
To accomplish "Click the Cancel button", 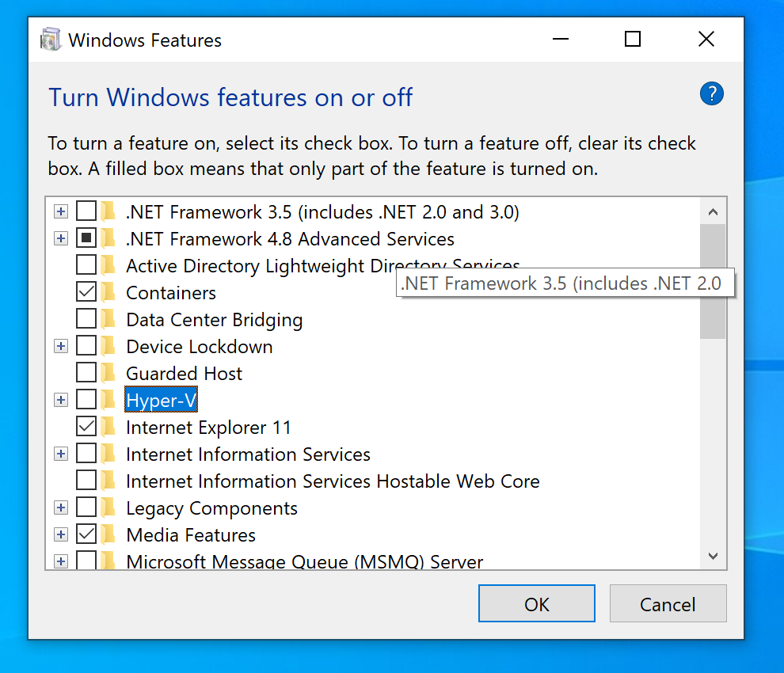I will (668, 603).
